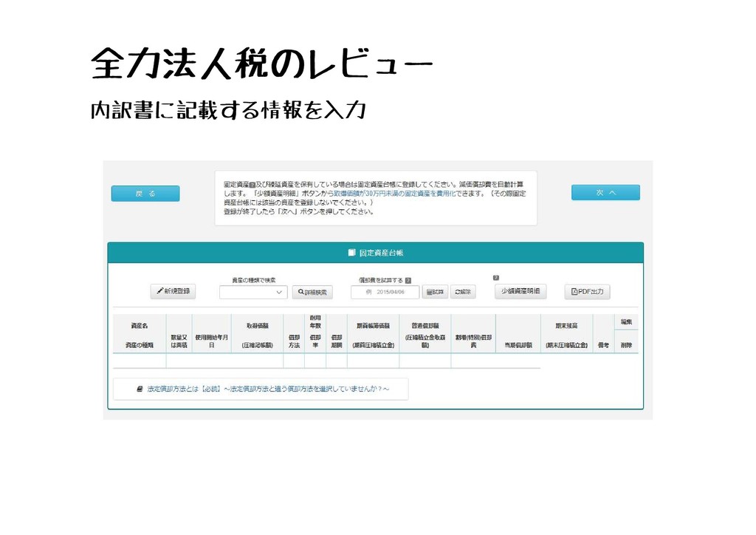Click the 普通償却額 column header
Viewport: 756px width, 535px height.
pyautogui.click(x=425, y=326)
